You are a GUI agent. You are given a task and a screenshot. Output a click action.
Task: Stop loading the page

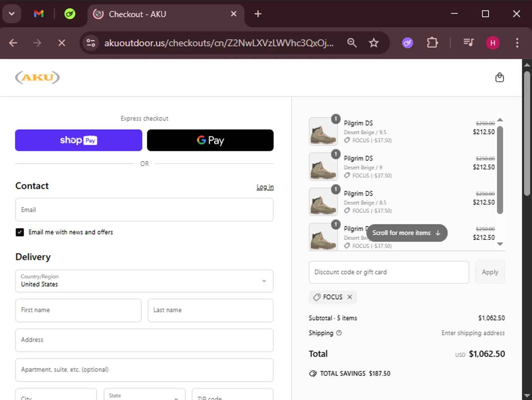[62, 43]
